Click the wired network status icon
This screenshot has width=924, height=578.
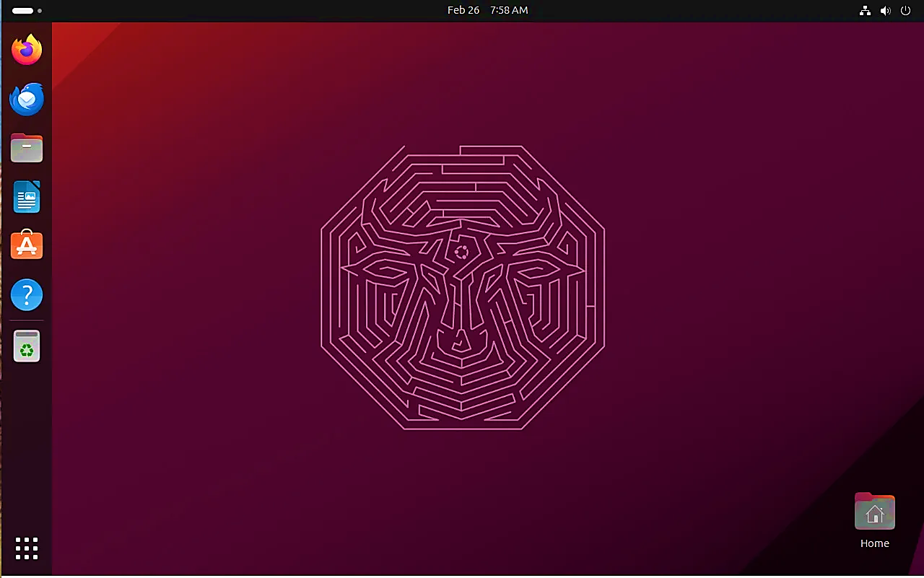[865, 11]
